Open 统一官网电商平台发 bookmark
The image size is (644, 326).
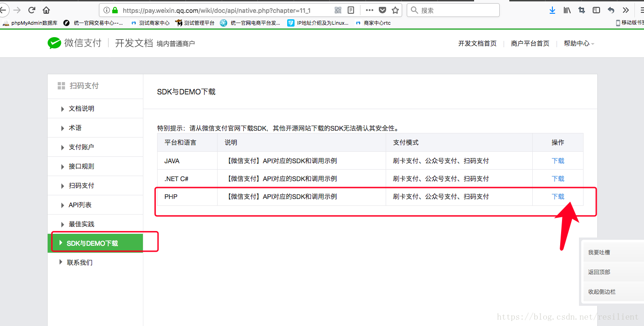click(250, 23)
